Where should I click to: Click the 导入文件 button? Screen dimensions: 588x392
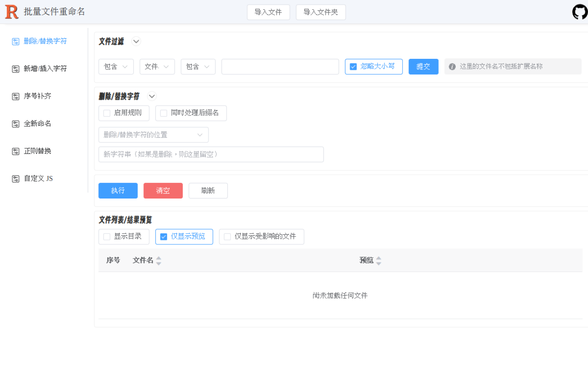click(268, 12)
